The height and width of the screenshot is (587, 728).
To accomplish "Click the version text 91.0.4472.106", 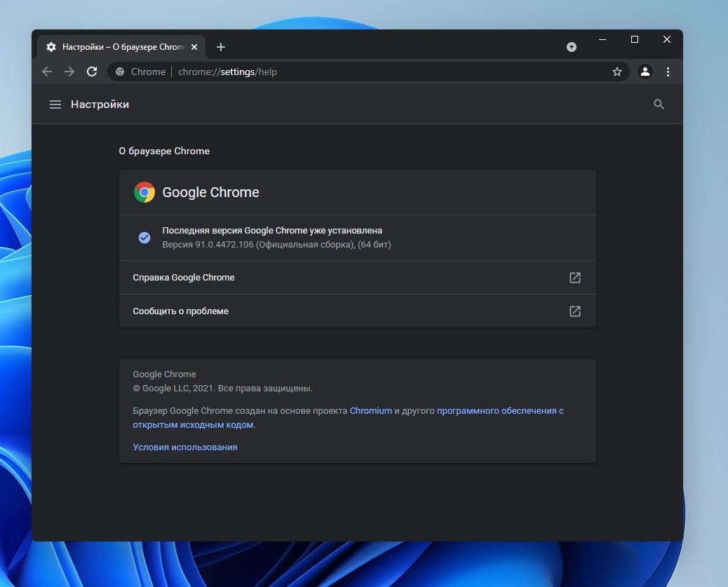I will (224, 245).
